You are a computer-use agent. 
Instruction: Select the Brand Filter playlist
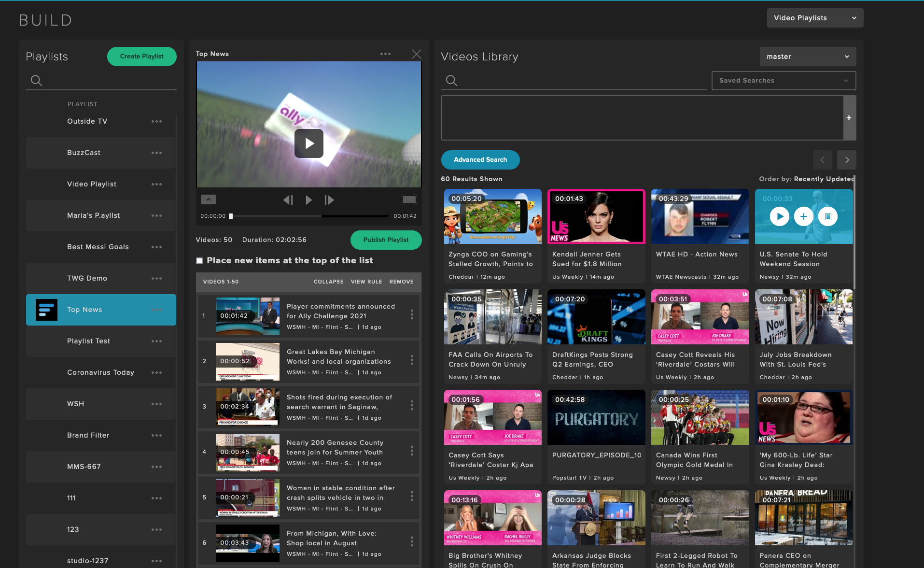[x=101, y=435]
